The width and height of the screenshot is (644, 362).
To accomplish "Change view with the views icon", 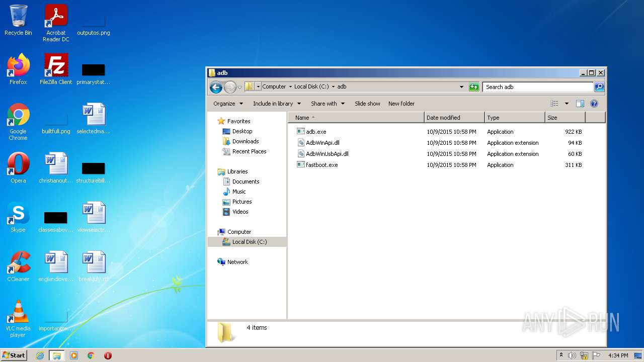I will point(554,104).
